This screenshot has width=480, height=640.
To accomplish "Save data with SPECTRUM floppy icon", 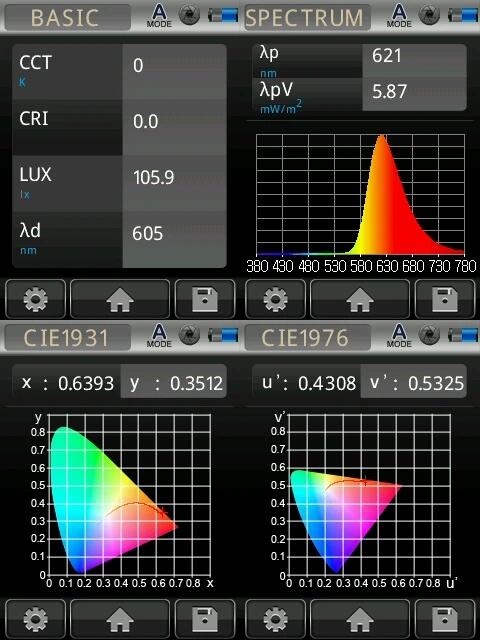I will pyautogui.click(x=445, y=299).
